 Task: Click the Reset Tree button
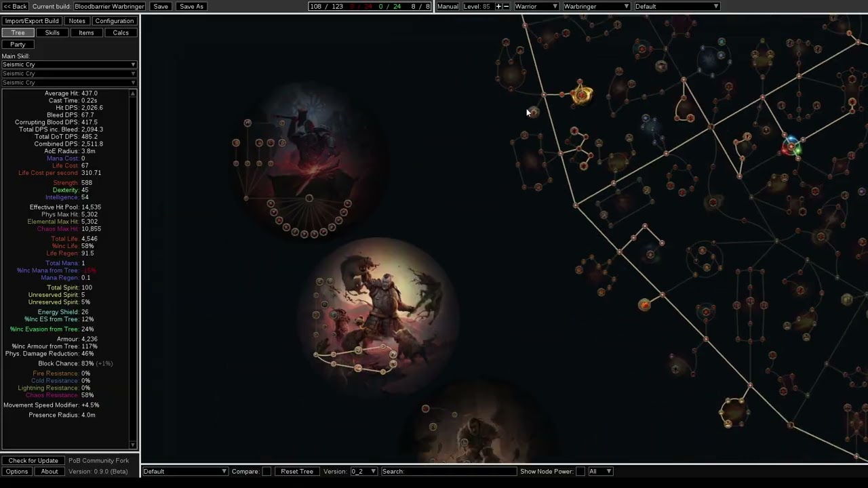(297, 471)
